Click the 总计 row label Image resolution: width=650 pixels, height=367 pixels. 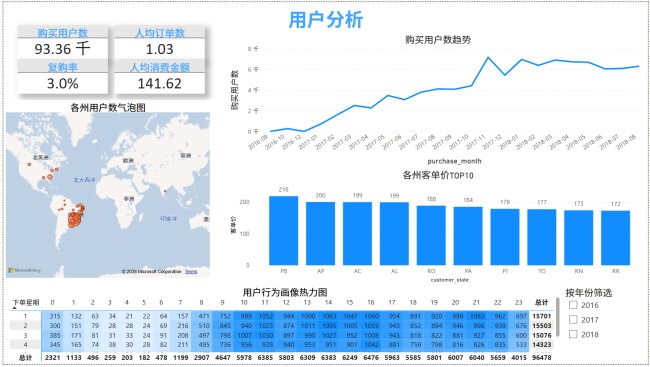point(26,357)
